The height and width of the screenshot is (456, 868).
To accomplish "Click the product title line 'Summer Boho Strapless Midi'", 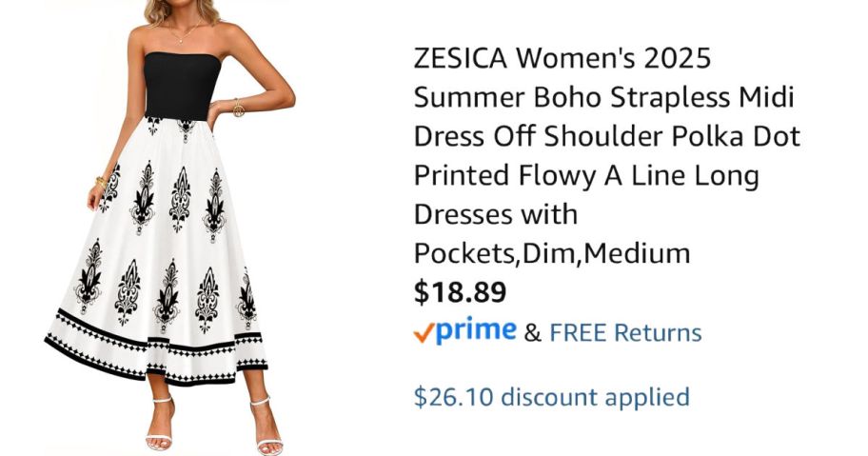I will point(603,97).
